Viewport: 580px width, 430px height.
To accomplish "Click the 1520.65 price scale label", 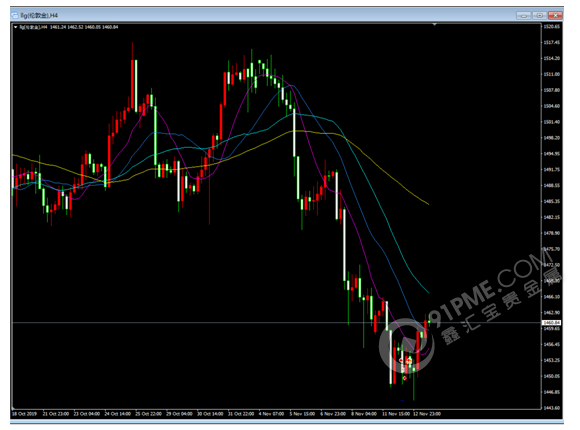I will (552, 27).
